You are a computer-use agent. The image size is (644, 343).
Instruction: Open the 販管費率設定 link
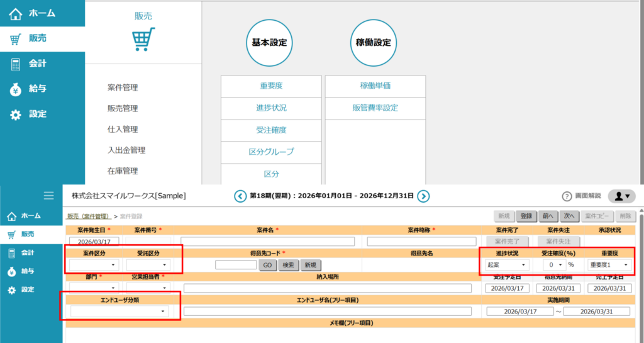tap(375, 108)
